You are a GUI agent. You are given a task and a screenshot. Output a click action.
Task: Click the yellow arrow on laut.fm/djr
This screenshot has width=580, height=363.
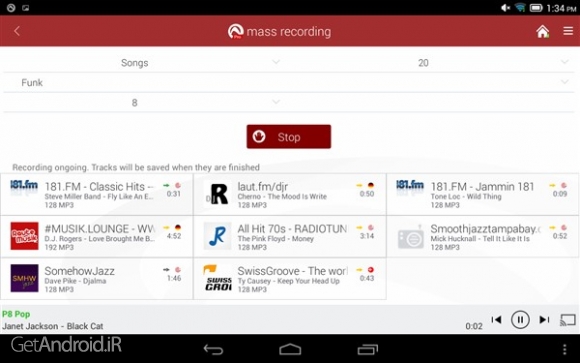point(359,185)
